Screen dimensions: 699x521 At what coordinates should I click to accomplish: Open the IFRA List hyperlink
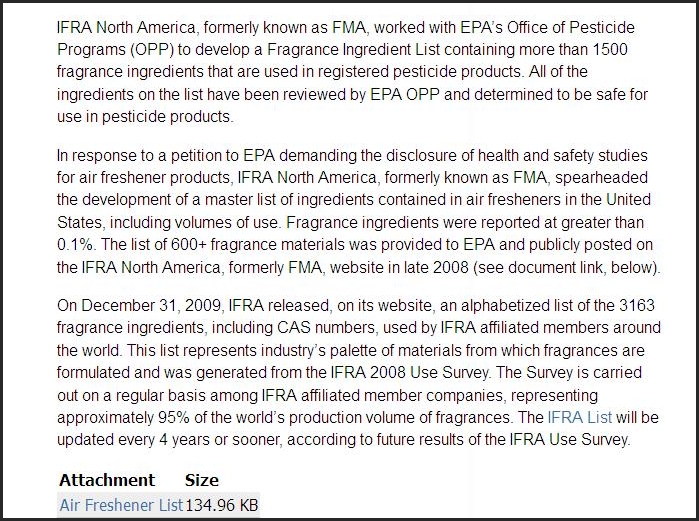579,418
